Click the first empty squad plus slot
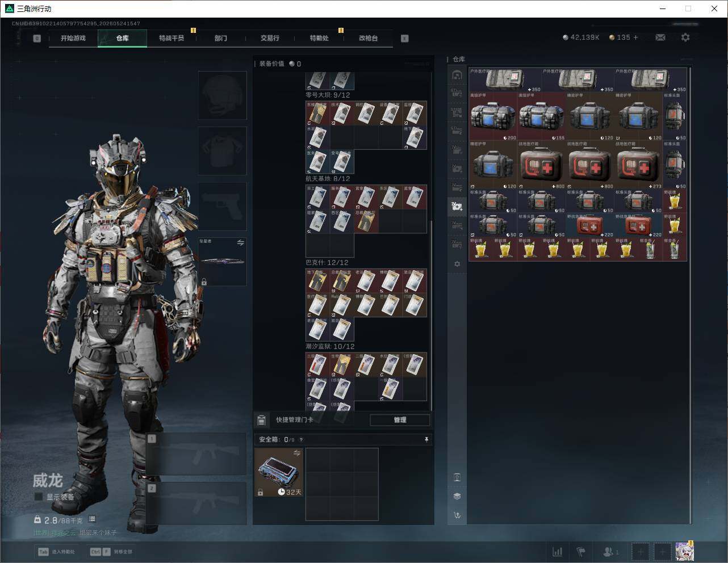The width and height of the screenshot is (728, 563). click(x=640, y=552)
